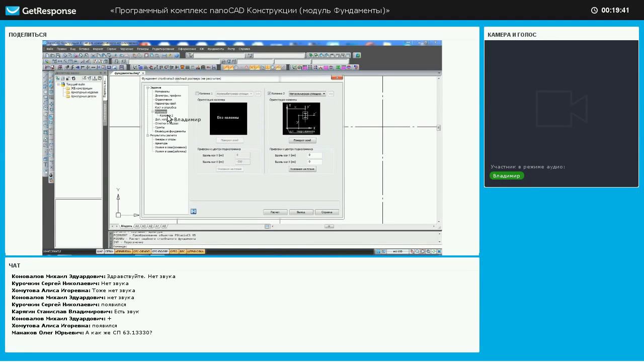Switch to the Модель layout tab

pyautogui.click(x=126, y=226)
